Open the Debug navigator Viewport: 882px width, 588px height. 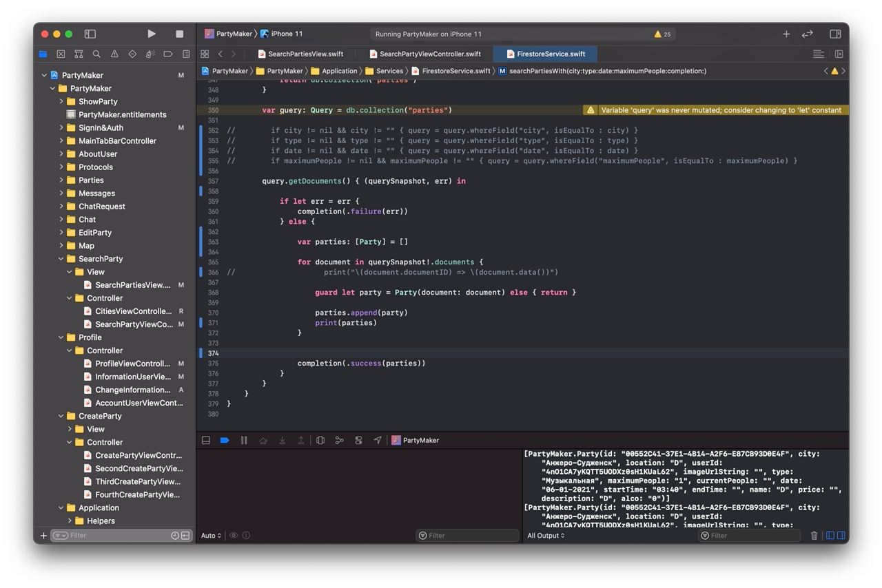[x=150, y=54]
